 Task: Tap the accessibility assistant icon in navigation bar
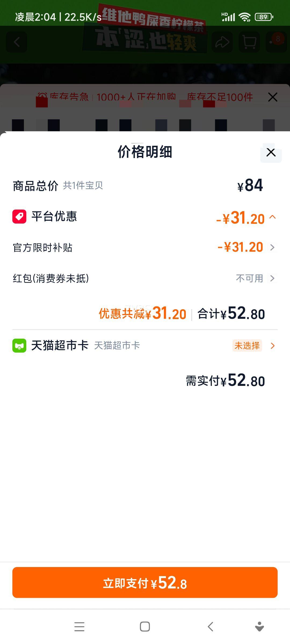tap(259, 627)
